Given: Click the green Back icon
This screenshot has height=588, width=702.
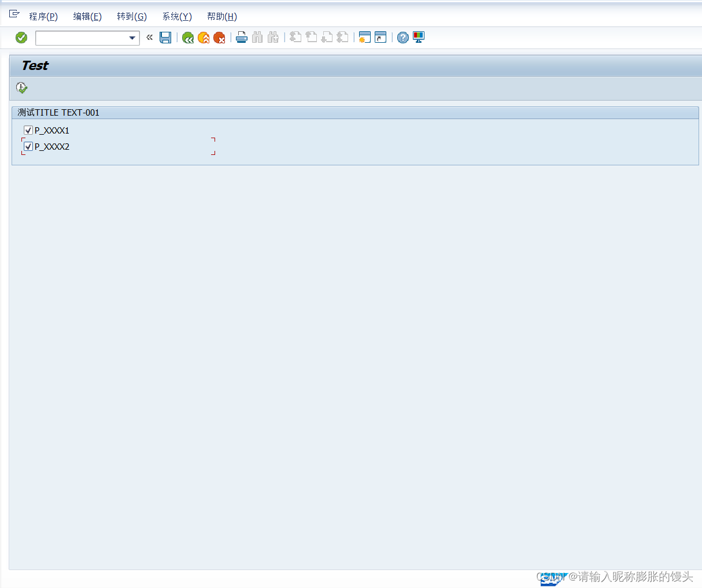Looking at the screenshot, I should pyautogui.click(x=188, y=38).
